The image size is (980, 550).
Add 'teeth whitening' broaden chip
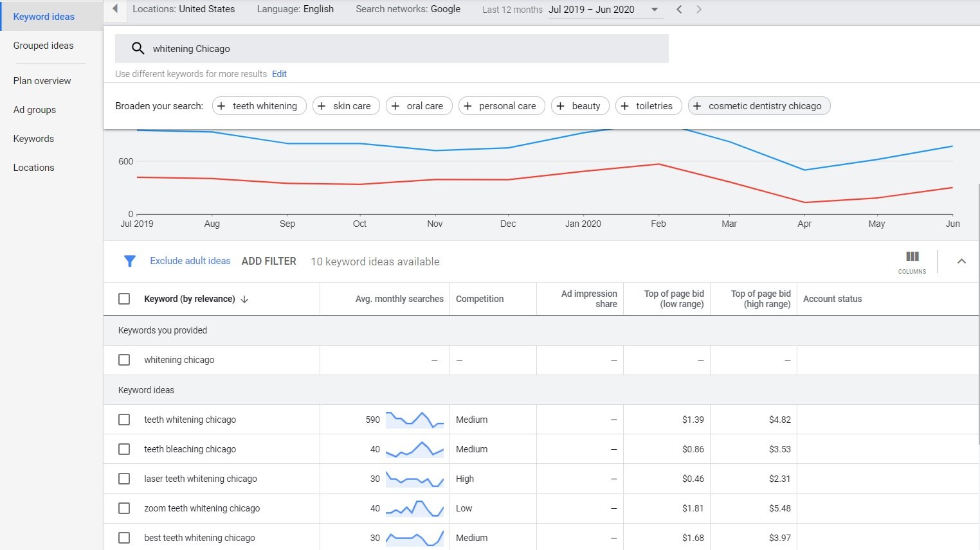click(258, 106)
